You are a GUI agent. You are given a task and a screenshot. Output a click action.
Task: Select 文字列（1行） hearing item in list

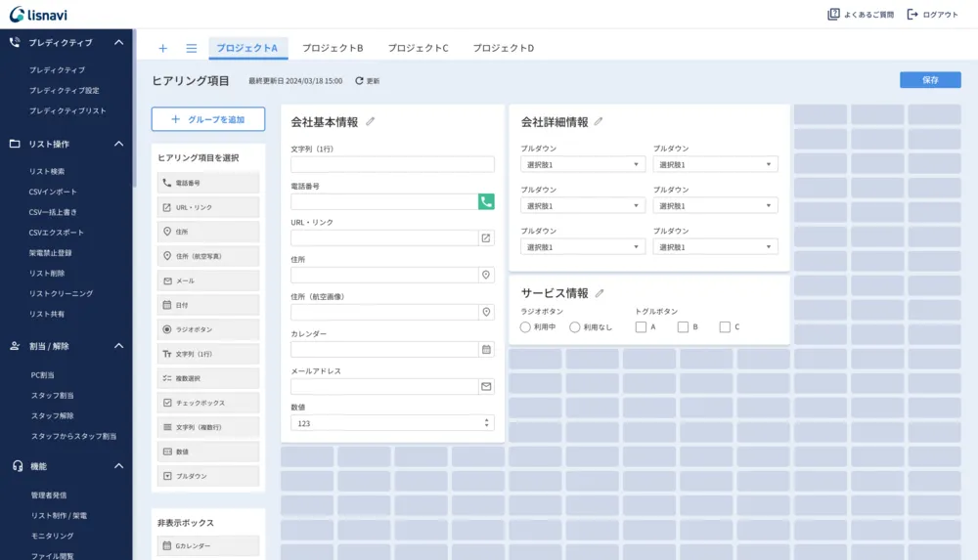tap(208, 354)
